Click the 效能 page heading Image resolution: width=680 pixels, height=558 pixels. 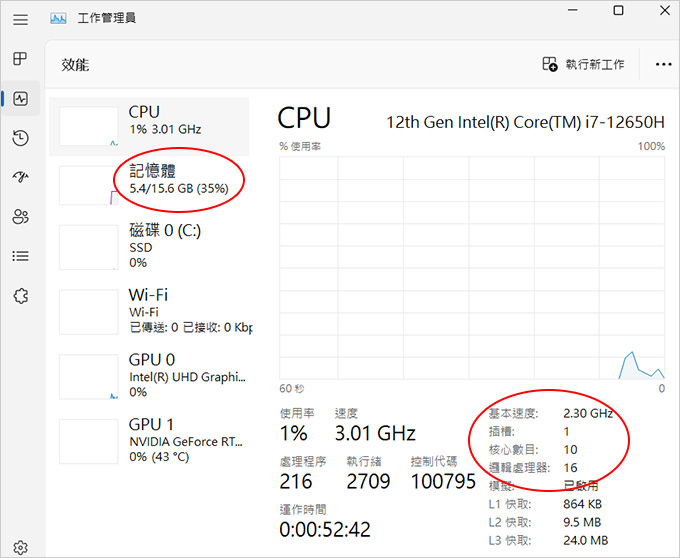[x=75, y=65]
